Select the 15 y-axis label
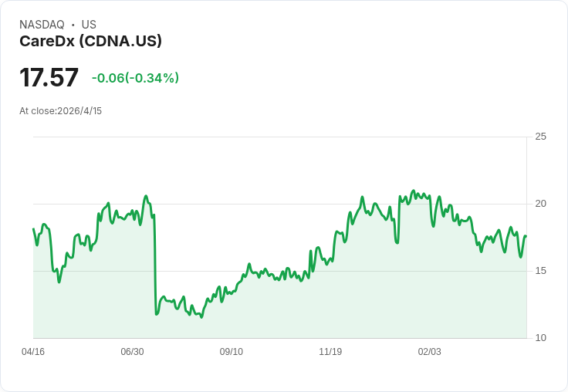The image size is (568, 392). pos(540,271)
